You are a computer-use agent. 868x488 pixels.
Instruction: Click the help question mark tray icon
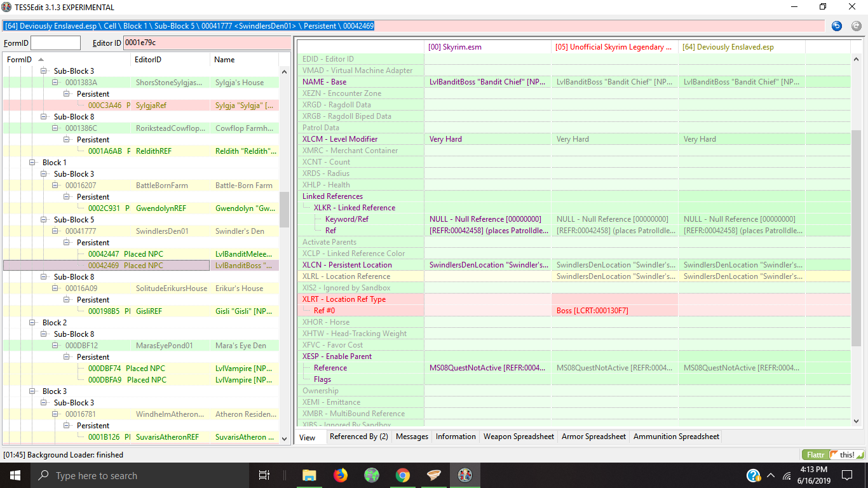click(x=754, y=475)
